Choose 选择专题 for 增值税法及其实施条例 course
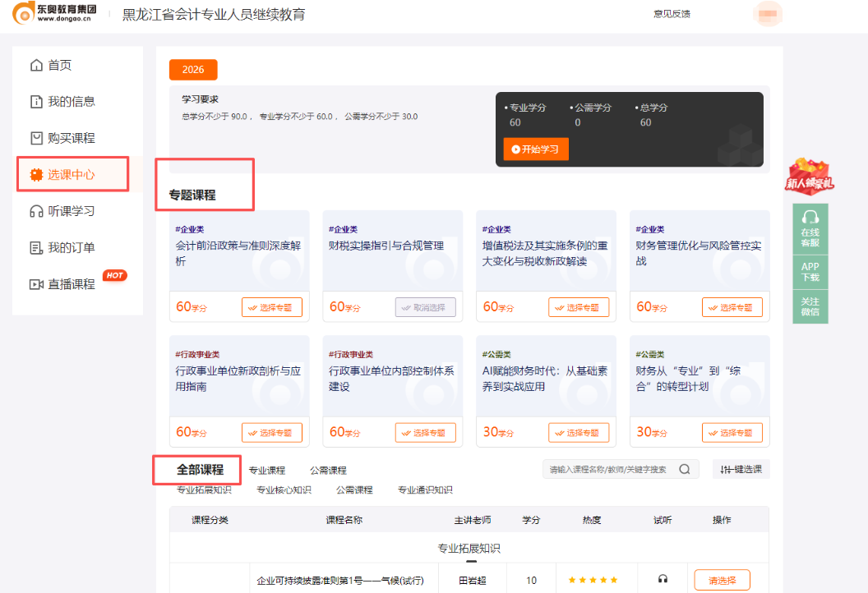Image resolution: width=868 pixels, height=593 pixels. pyautogui.click(x=579, y=307)
